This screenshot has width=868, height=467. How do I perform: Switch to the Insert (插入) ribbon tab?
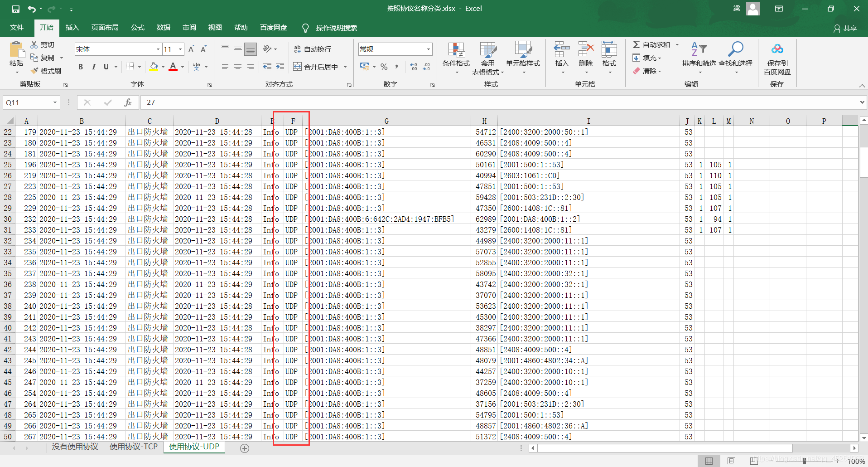[x=72, y=28]
